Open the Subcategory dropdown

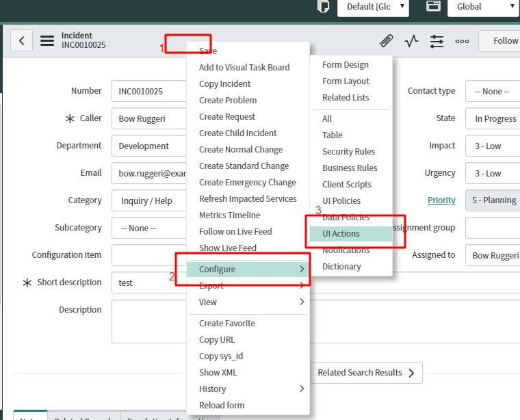(x=149, y=228)
